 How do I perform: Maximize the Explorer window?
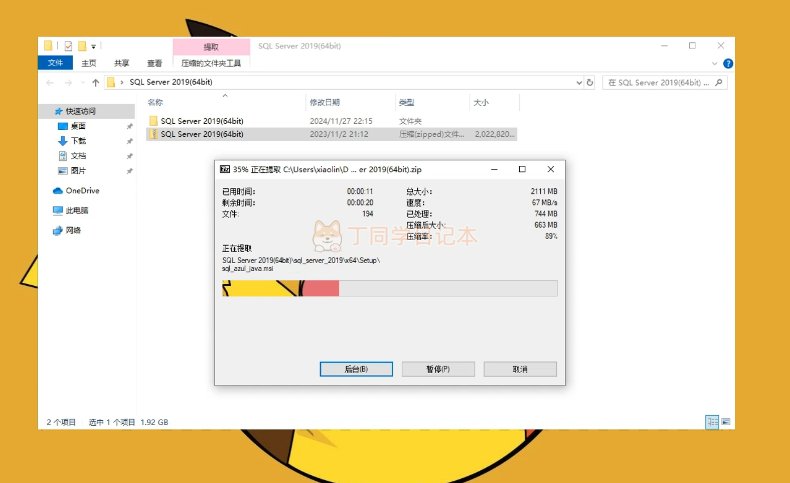point(692,46)
